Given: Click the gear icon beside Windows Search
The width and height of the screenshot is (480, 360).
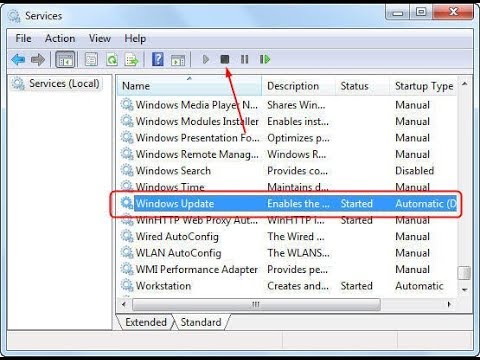Looking at the screenshot, I should tap(127, 170).
